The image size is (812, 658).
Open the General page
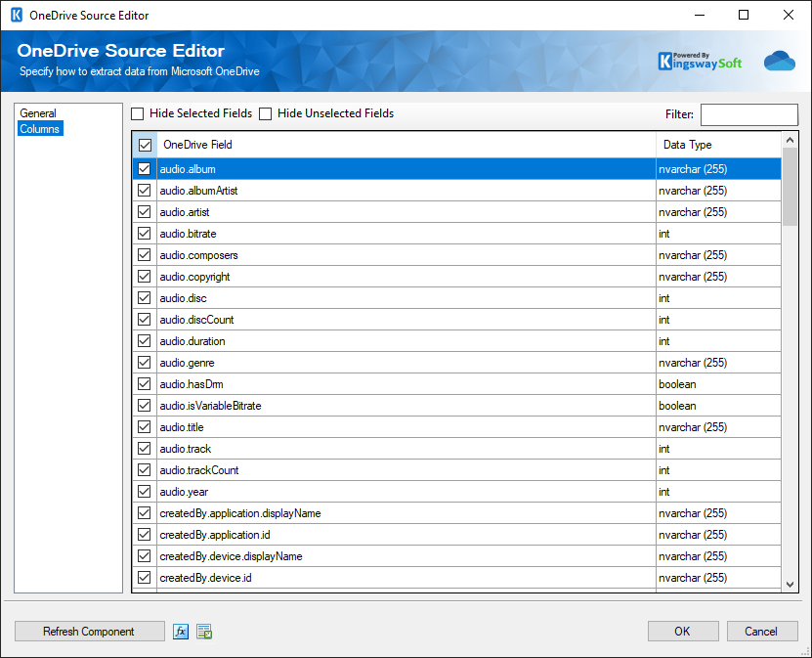(38, 113)
